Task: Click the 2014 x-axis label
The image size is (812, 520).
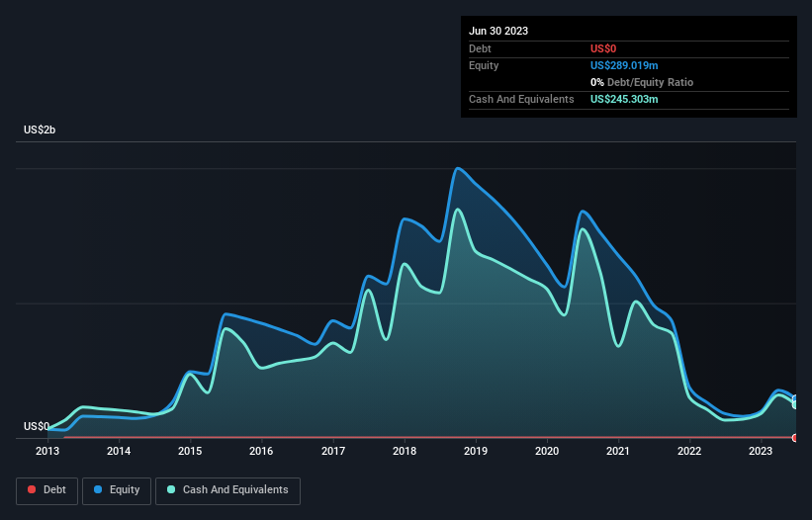Action: [119, 451]
